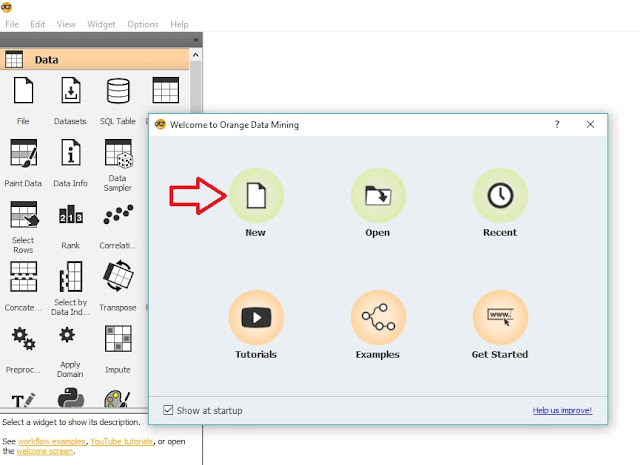Image resolution: width=640 pixels, height=465 pixels.
Task: Add the Impute widget
Action: coord(118,349)
